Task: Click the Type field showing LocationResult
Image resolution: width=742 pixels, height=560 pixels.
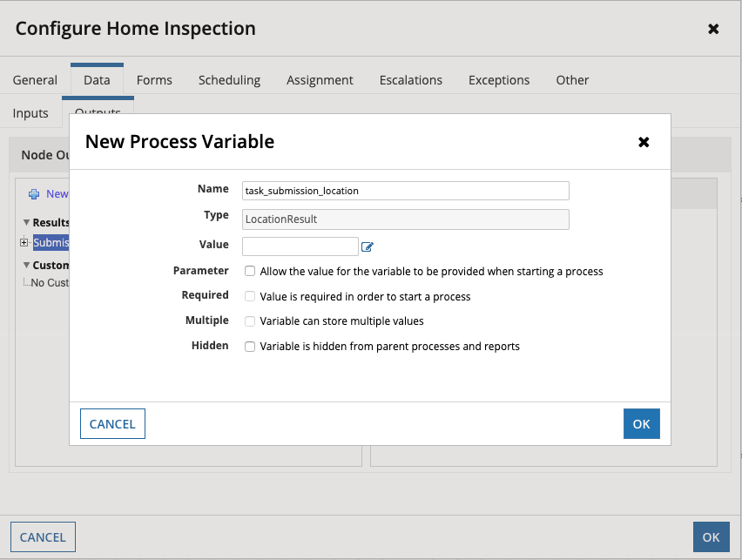Action: point(406,219)
